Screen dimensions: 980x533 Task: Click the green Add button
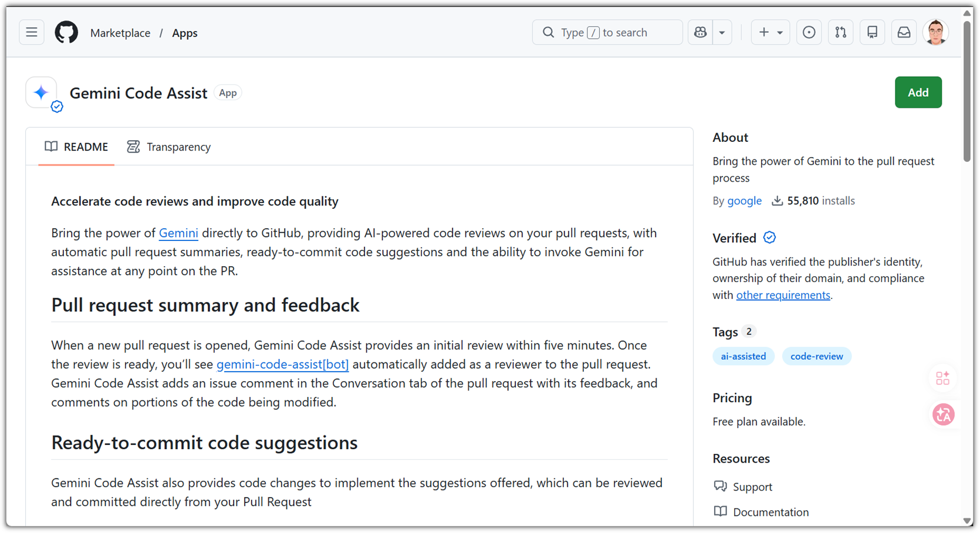tap(918, 93)
